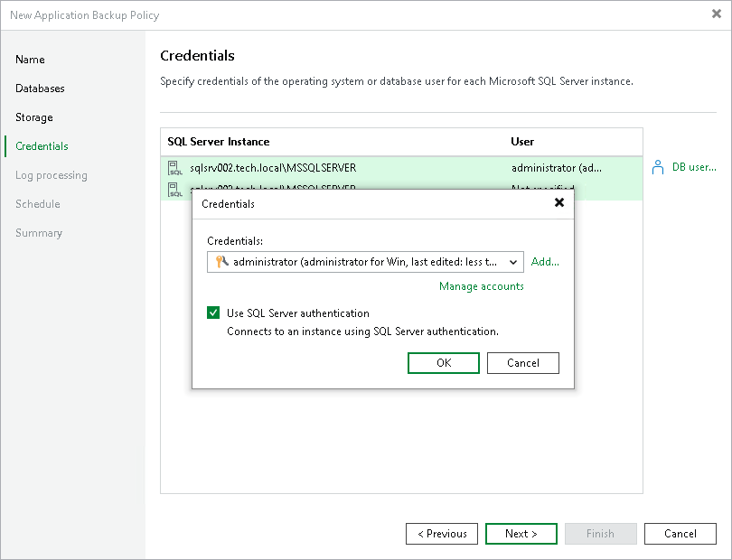Click OK to confirm credentials

coord(443,362)
